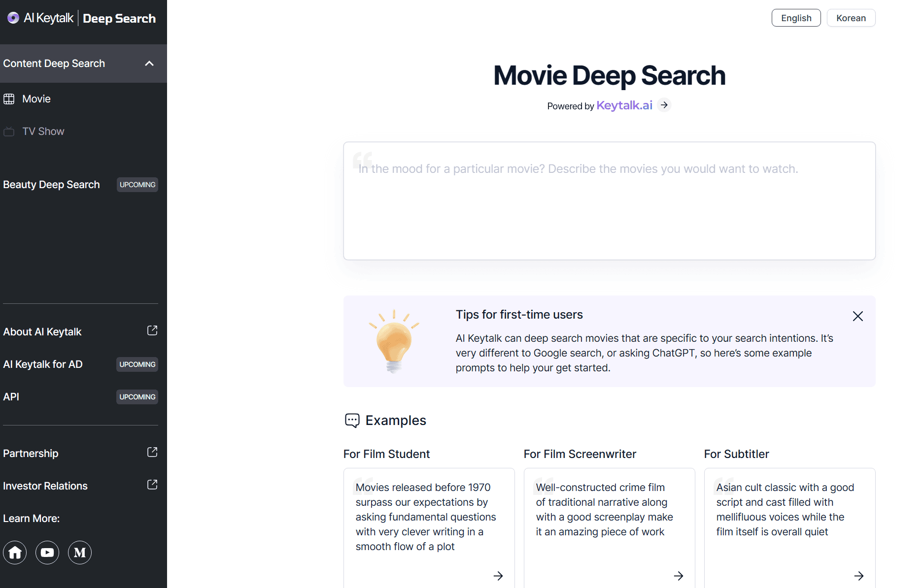Screen dimensions: 923x588
Task: Open the Medium icon under Learn More
Action: coord(80,553)
